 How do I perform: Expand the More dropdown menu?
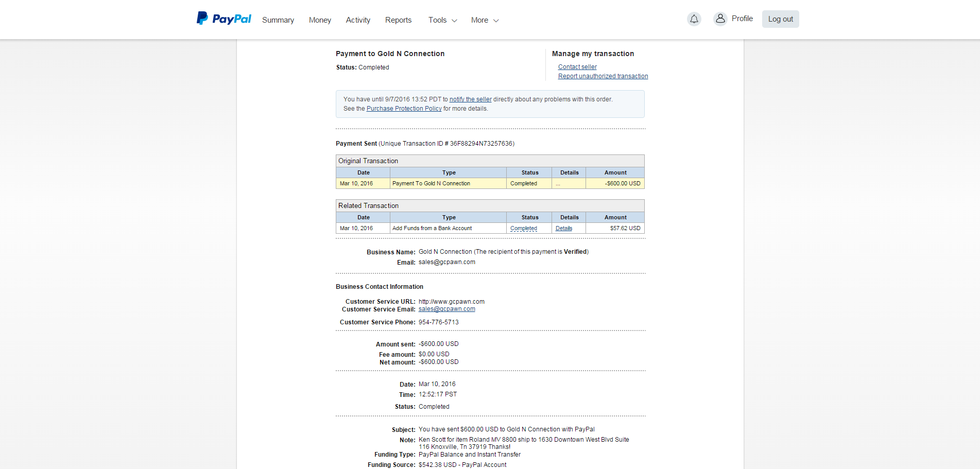pyautogui.click(x=485, y=20)
